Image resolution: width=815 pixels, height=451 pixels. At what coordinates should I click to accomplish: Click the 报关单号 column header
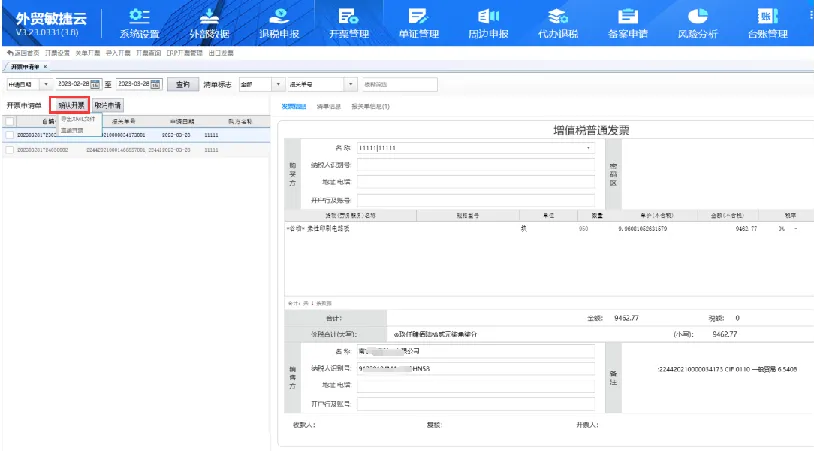[124, 121]
